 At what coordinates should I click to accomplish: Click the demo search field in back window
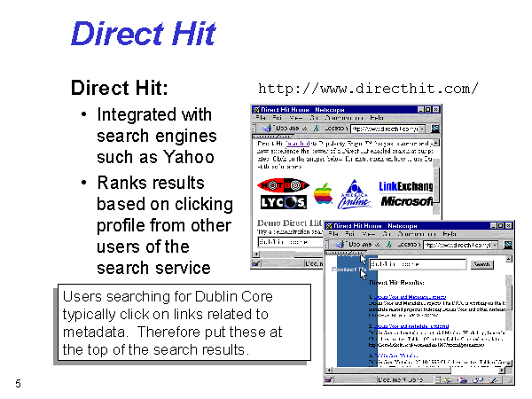point(290,242)
